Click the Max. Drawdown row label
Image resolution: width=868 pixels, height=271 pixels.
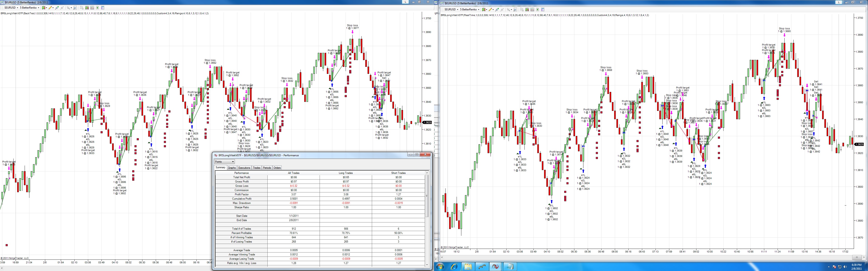click(242, 203)
